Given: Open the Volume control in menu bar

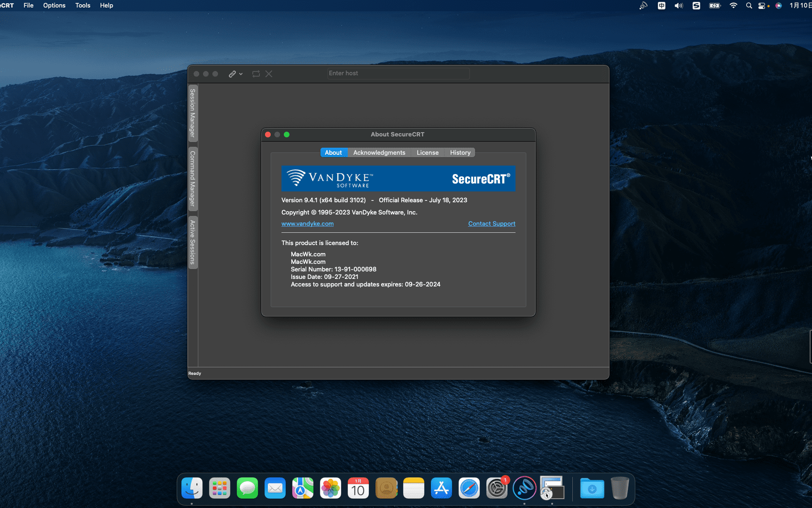Looking at the screenshot, I should tap(679, 6).
